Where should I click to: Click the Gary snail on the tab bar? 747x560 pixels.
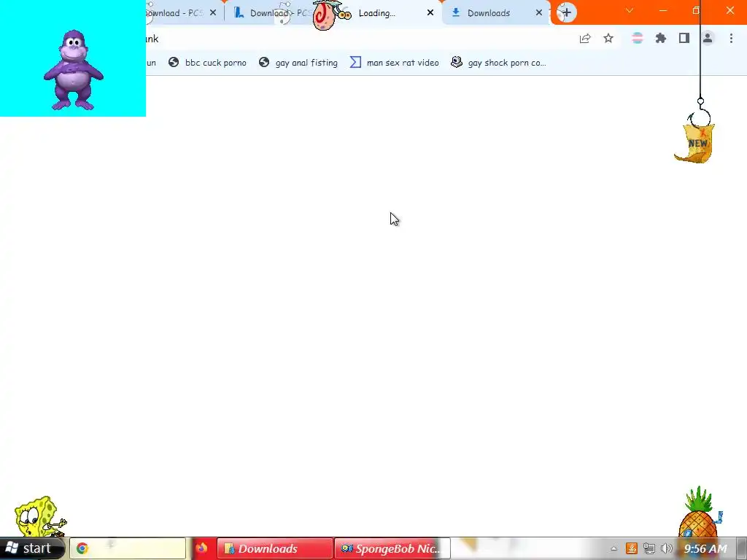point(331,15)
